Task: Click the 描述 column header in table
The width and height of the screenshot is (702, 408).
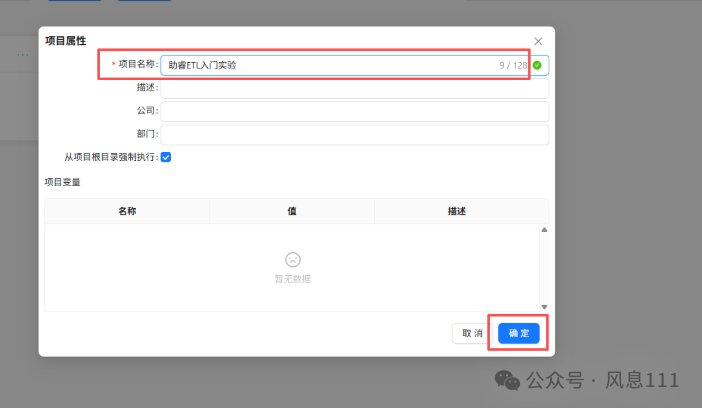Action: (457, 211)
